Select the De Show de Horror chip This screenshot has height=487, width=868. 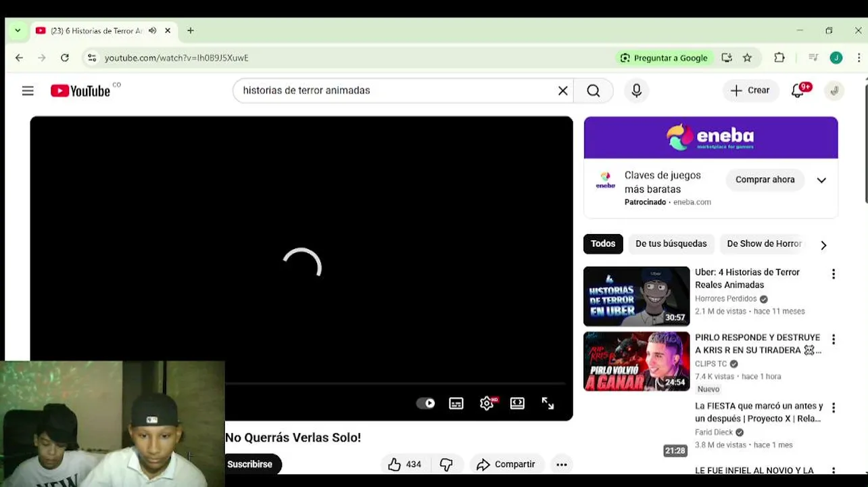pos(764,243)
